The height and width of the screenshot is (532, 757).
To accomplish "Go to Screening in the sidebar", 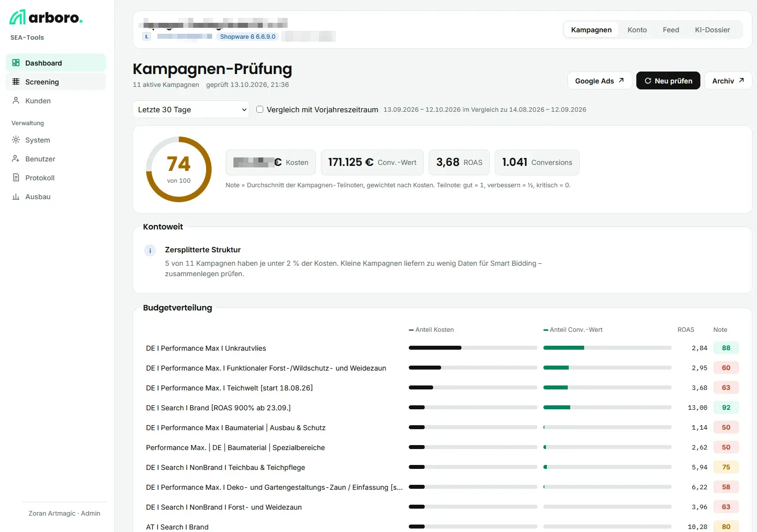I will click(56, 82).
